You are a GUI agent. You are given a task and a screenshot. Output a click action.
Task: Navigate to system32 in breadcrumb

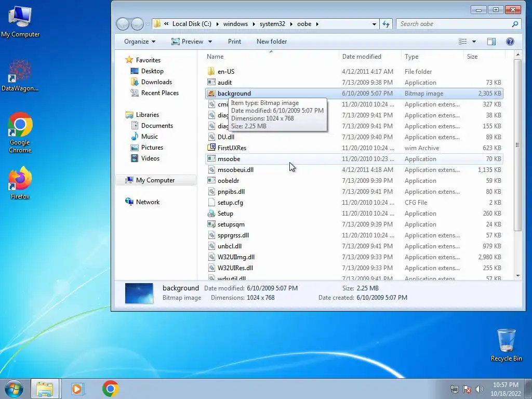pos(272,24)
